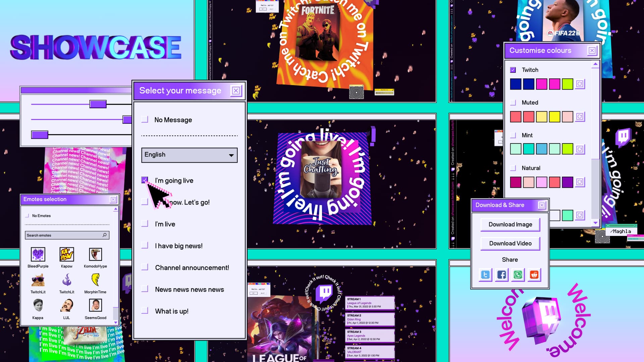Click the Download Video button
Screen dimensions: 644x362
[x=510, y=244]
